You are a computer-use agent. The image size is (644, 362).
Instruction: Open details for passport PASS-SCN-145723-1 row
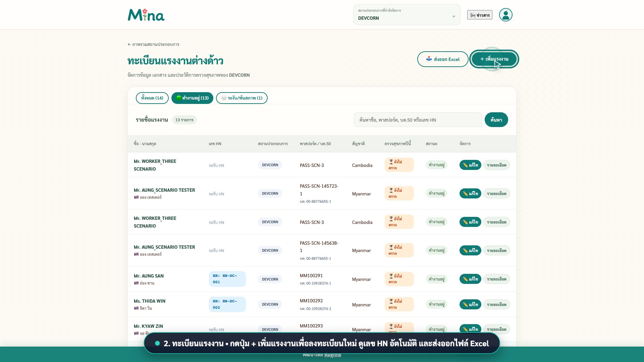[496, 193]
